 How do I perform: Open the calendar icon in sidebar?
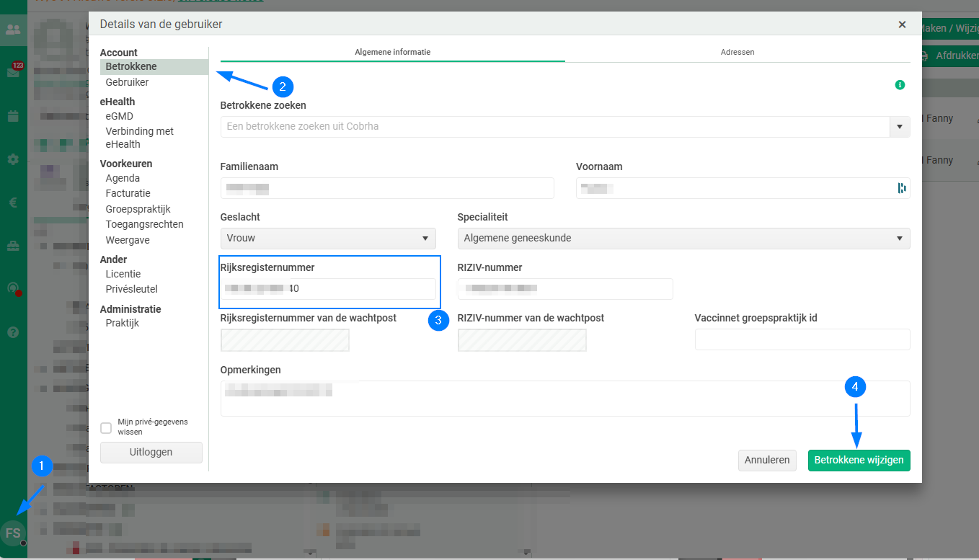click(13, 116)
